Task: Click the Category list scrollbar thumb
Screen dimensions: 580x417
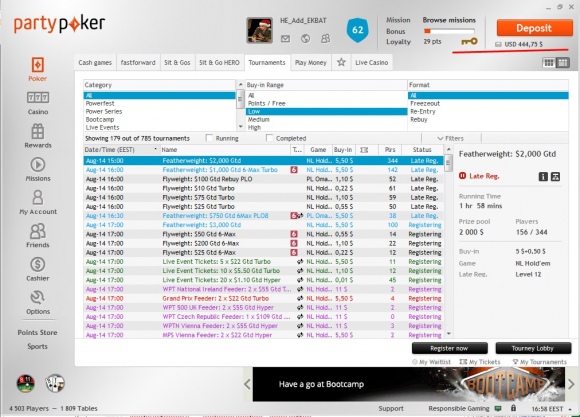Action: [x=240, y=99]
